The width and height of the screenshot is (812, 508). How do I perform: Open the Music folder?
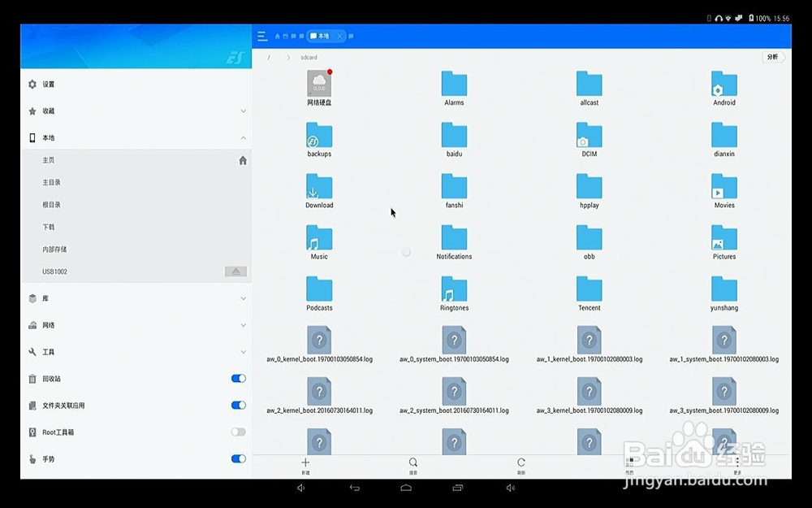click(319, 242)
